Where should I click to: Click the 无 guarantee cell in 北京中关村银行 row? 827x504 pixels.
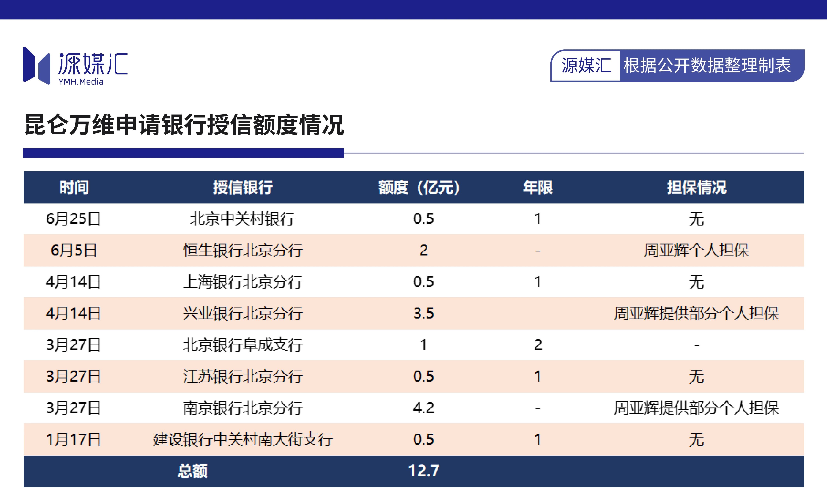click(x=697, y=219)
